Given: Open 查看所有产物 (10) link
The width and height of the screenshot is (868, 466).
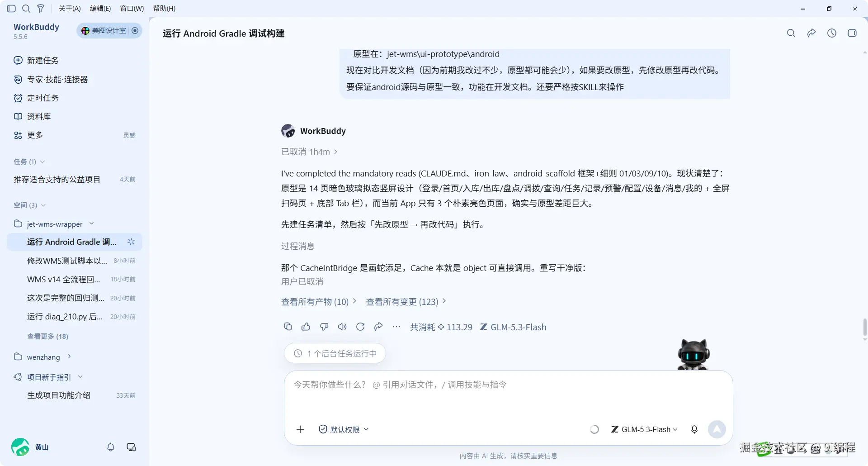Looking at the screenshot, I should (x=319, y=302).
